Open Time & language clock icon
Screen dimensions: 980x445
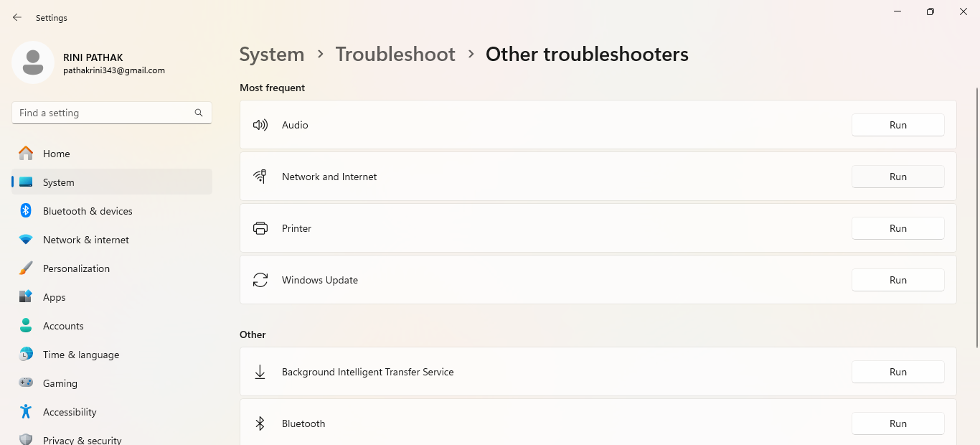click(x=26, y=355)
